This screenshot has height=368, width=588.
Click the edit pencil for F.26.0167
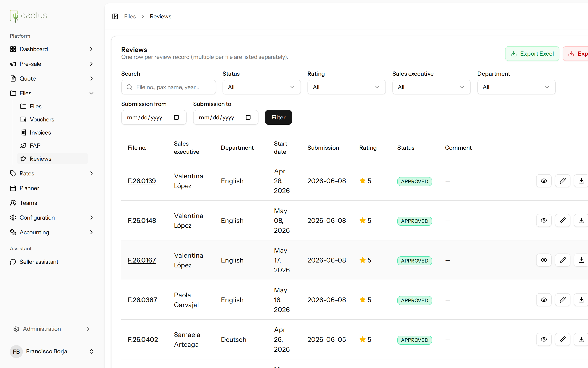tap(562, 260)
